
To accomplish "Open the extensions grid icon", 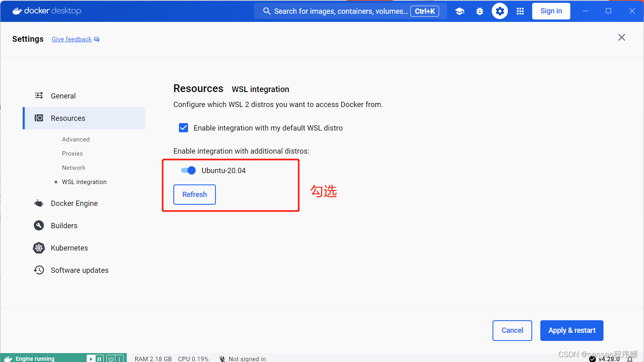I will pos(520,11).
